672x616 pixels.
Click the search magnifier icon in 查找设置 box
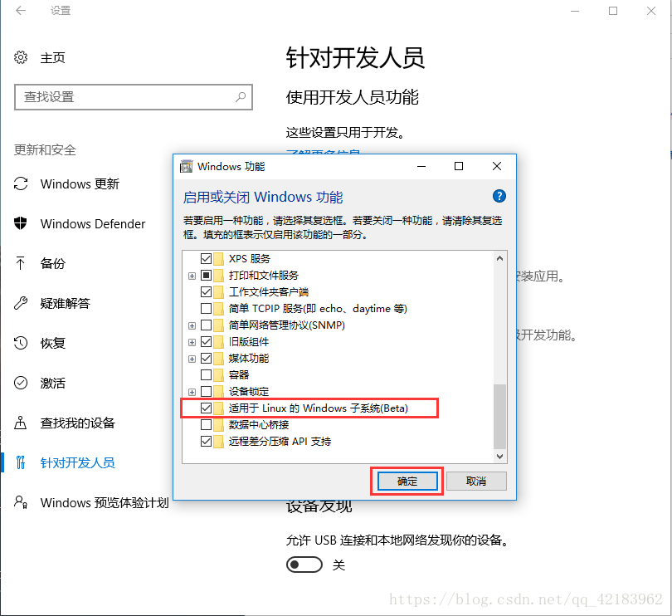pos(241,97)
